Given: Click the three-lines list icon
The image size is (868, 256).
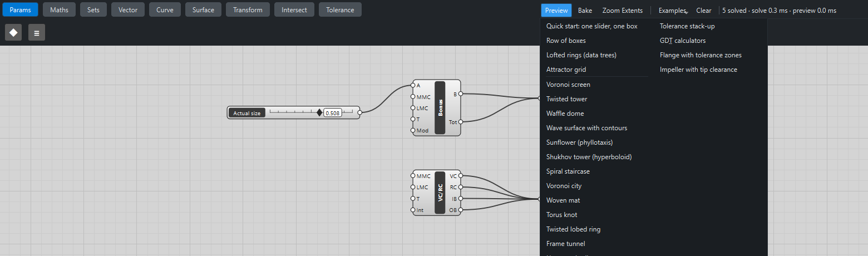Looking at the screenshot, I should tap(37, 33).
